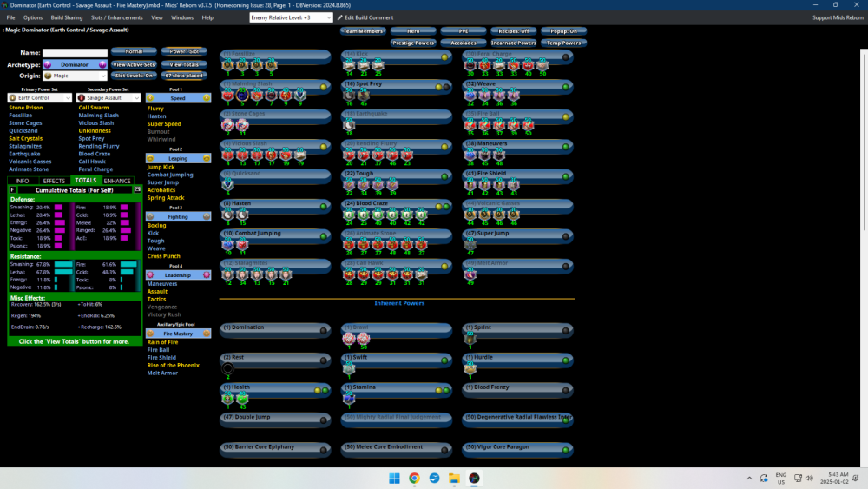868x489 pixels.
Task: Open the Origin dropdown showing Magic
Action: [75, 76]
